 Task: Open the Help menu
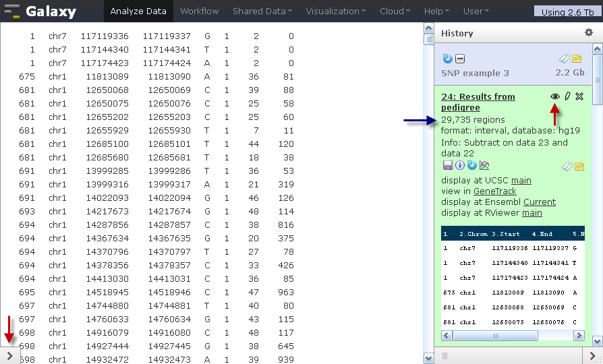point(436,11)
